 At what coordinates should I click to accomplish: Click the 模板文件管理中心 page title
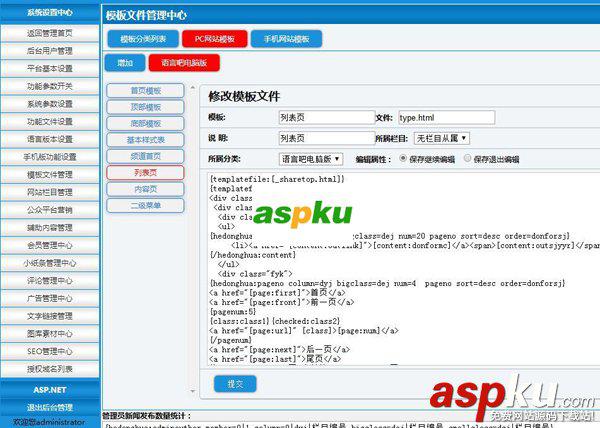146,15
